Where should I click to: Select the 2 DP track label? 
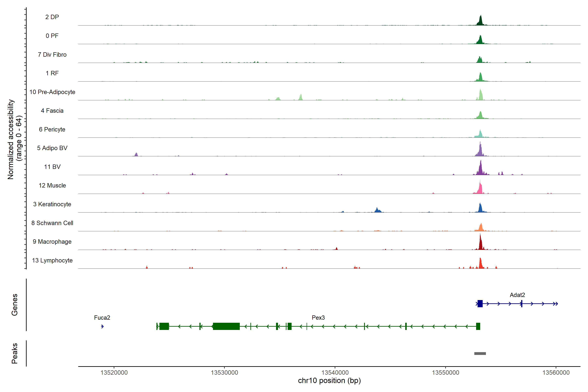[52, 17]
